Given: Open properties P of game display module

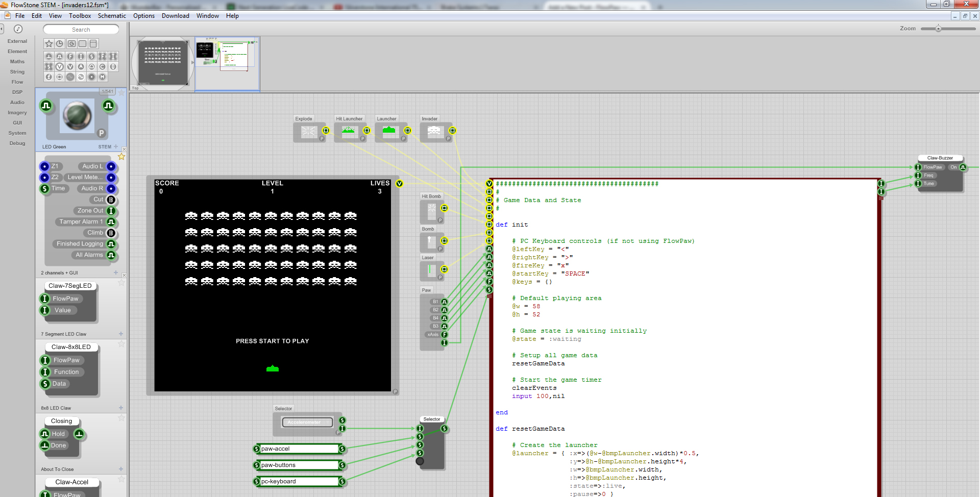Looking at the screenshot, I should click(x=395, y=391).
